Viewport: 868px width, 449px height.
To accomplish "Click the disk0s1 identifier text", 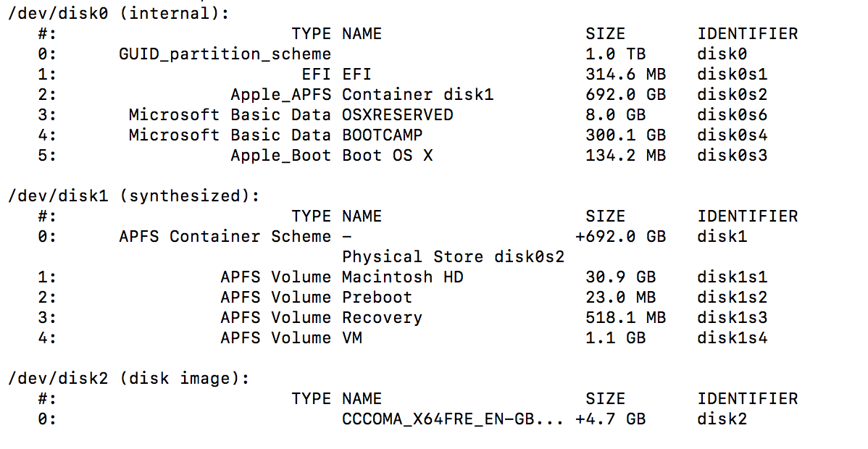I will click(732, 74).
